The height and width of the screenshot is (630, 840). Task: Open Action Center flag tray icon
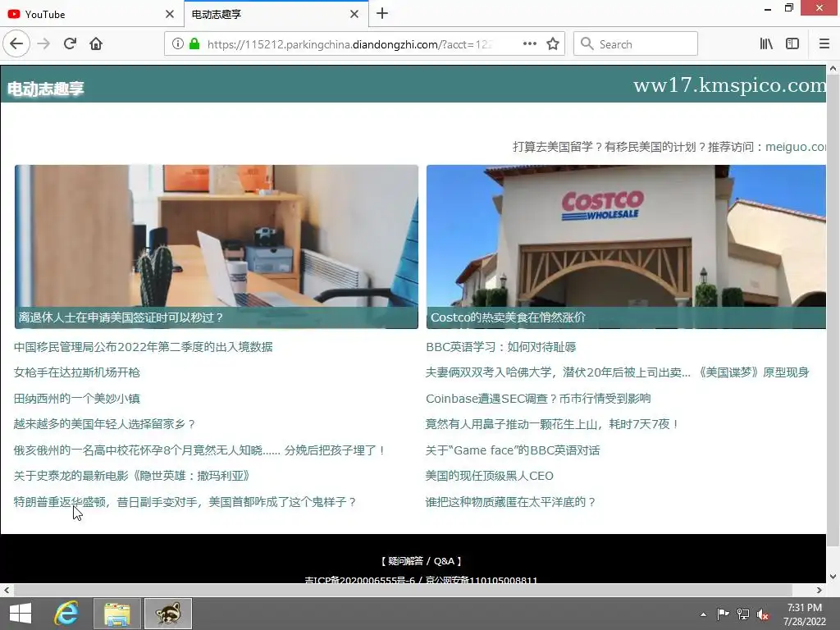point(724,614)
